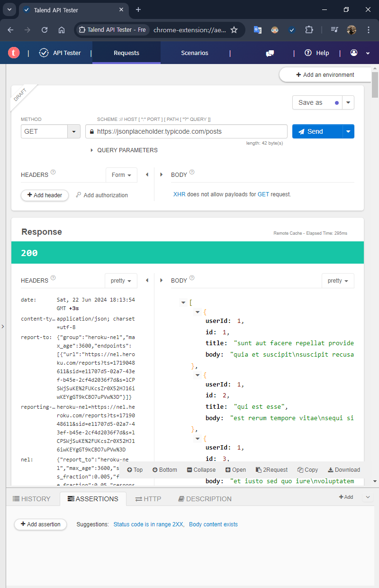Click Collapse in response toolbar
The image size is (379, 588).
[x=201, y=470]
